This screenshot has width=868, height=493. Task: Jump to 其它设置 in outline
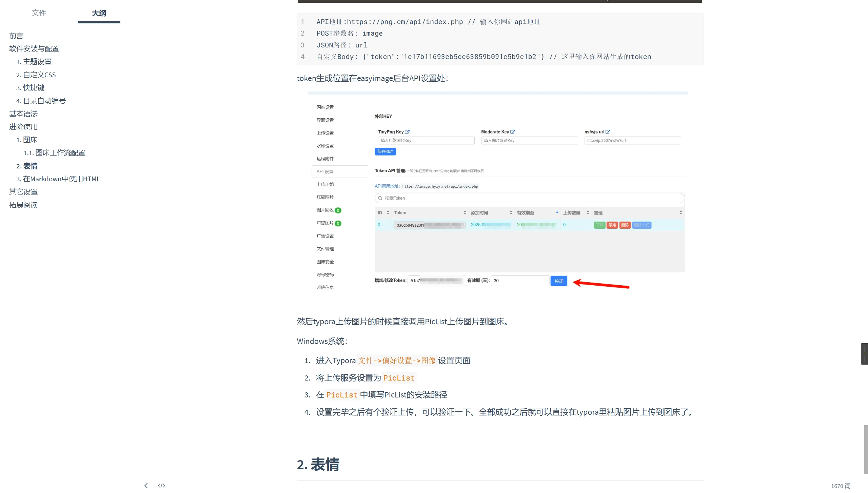(x=23, y=191)
